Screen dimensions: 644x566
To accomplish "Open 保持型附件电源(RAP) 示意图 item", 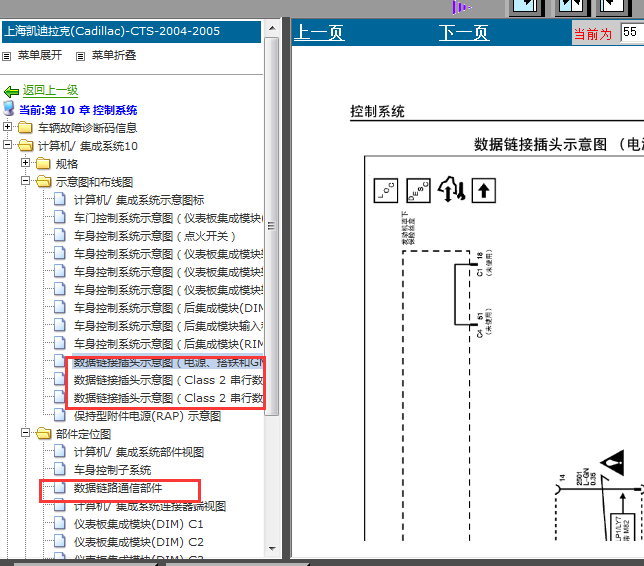I will click(147, 416).
